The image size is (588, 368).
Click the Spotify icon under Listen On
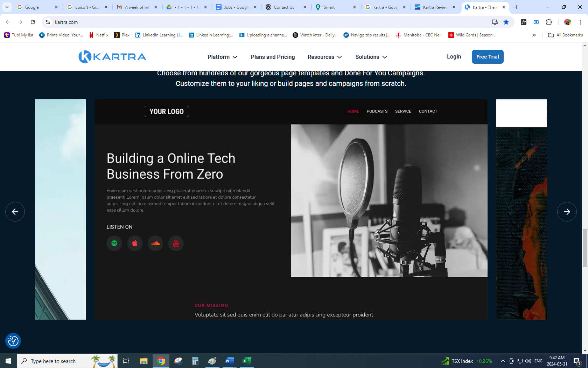[x=114, y=243]
